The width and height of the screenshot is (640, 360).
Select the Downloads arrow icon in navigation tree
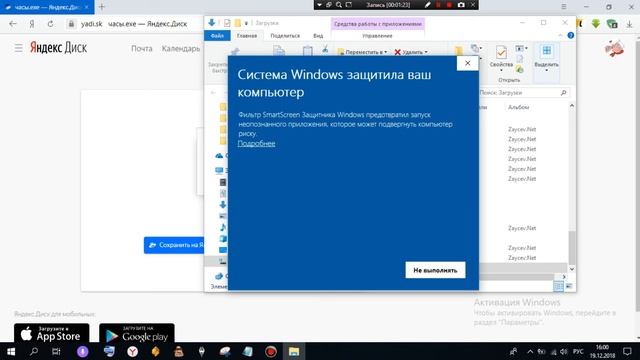(x=223, y=204)
